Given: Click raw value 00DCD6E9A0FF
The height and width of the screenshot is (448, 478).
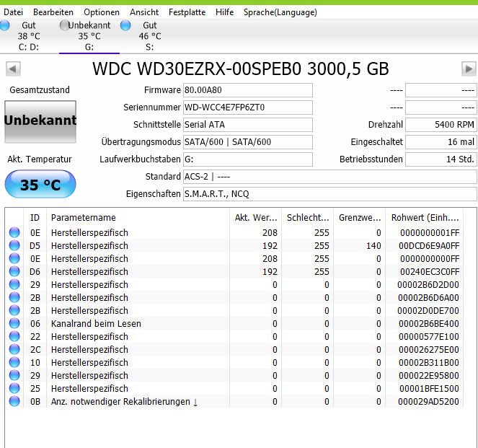Looking at the screenshot, I should [429, 246].
